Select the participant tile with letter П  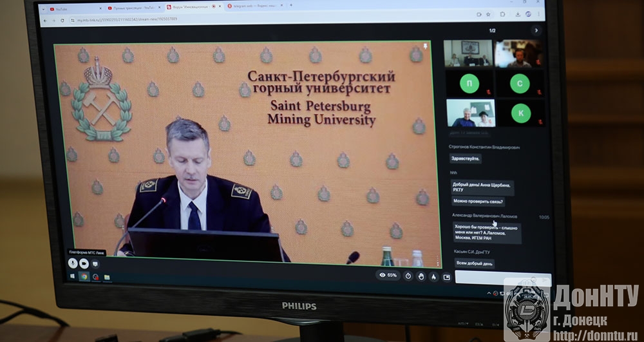tap(469, 84)
